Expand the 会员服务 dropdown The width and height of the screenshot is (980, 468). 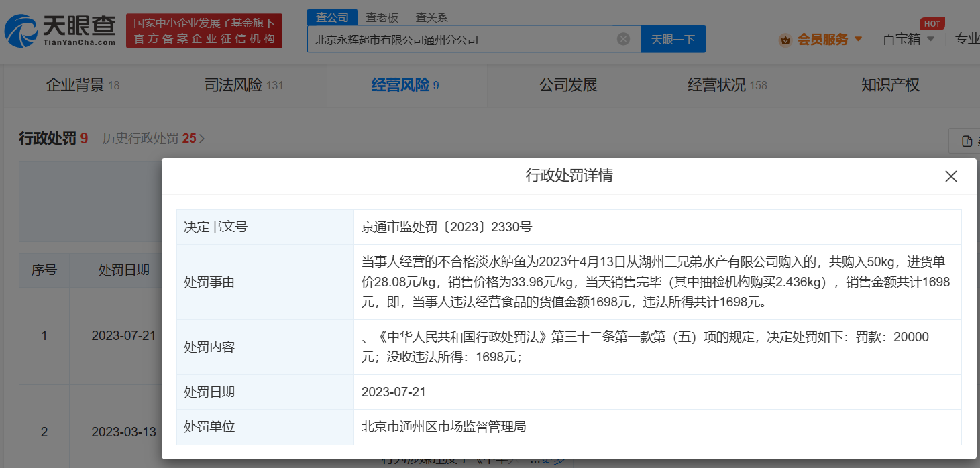(x=858, y=39)
